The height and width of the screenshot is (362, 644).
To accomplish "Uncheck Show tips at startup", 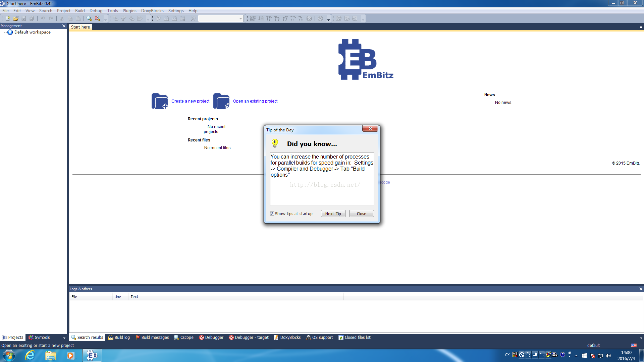I will click(x=272, y=214).
